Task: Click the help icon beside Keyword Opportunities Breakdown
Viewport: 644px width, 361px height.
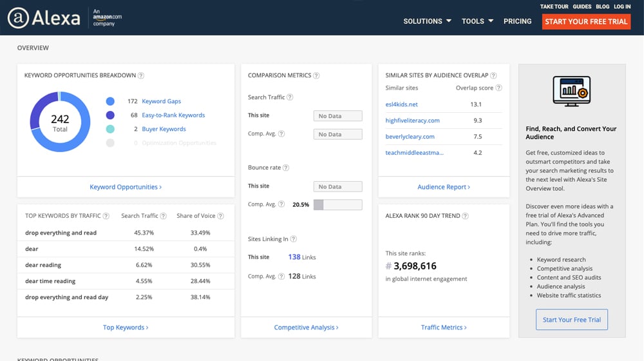Action: pos(141,75)
